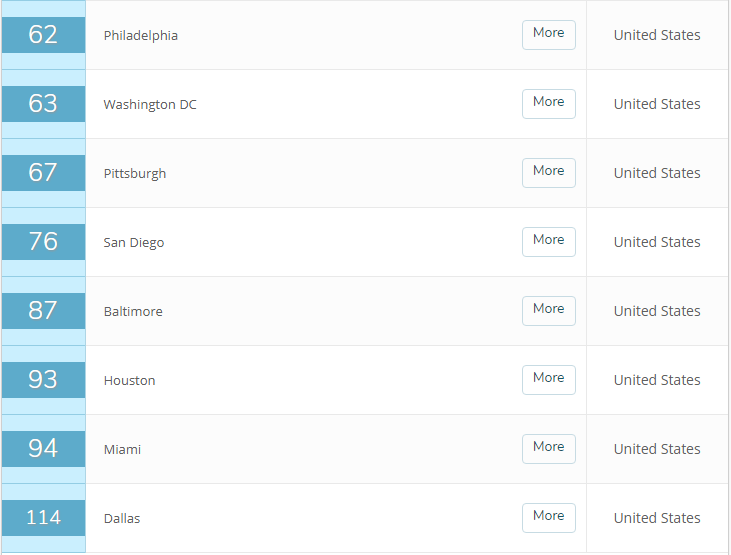Screen dimensions: 731x555
Task: Choose the Houston city entry
Action: pos(130,380)
